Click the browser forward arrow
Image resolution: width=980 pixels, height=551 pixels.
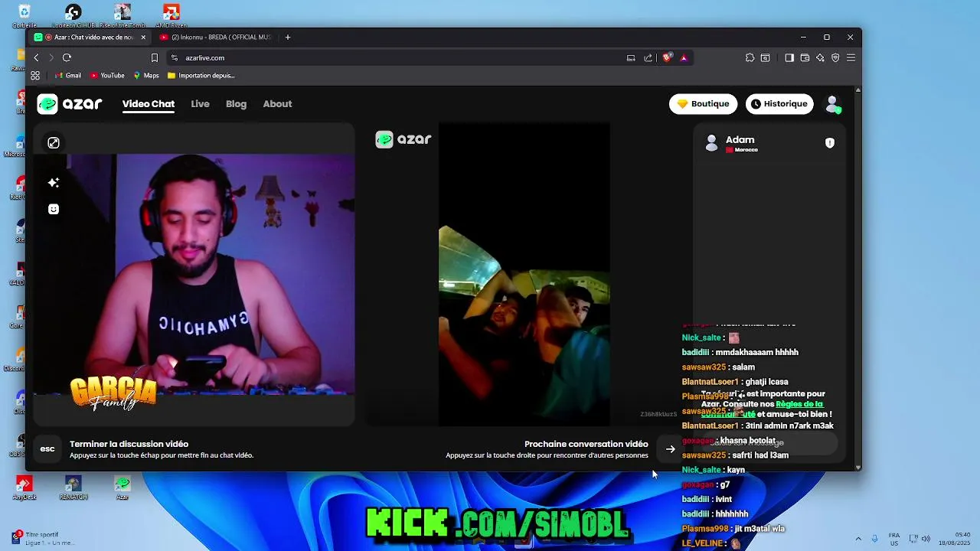51,57
